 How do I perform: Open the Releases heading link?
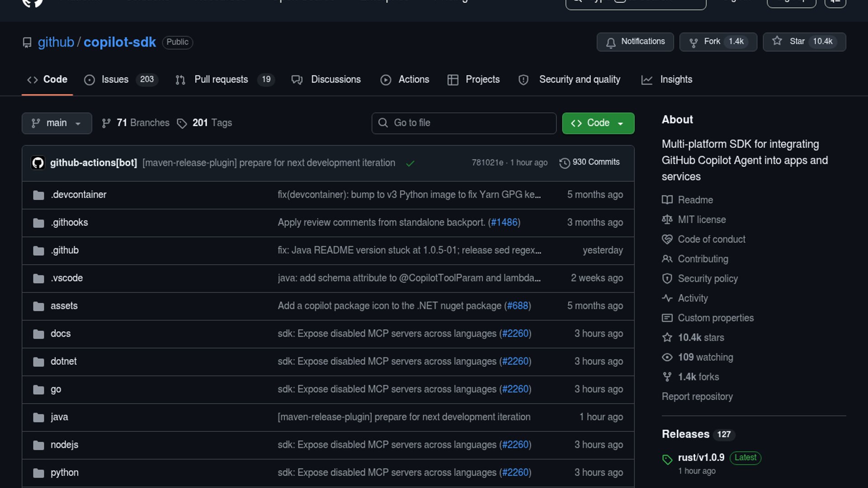tap(685, 434)
